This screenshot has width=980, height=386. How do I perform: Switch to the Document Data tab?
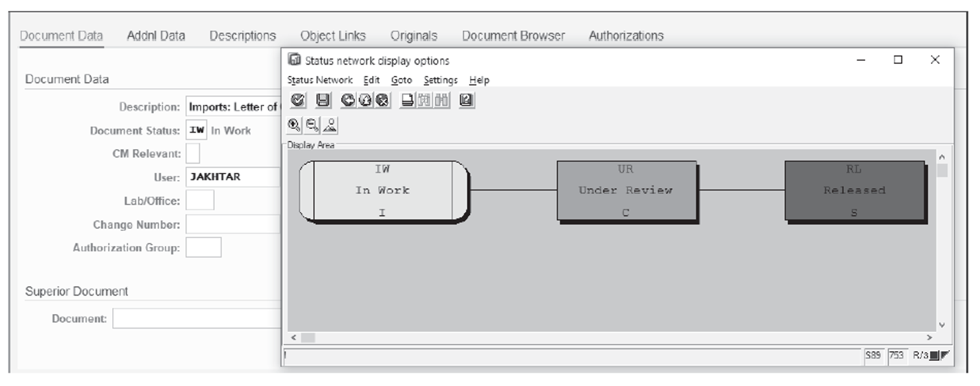pyautogui.click(x=61, y=36)
